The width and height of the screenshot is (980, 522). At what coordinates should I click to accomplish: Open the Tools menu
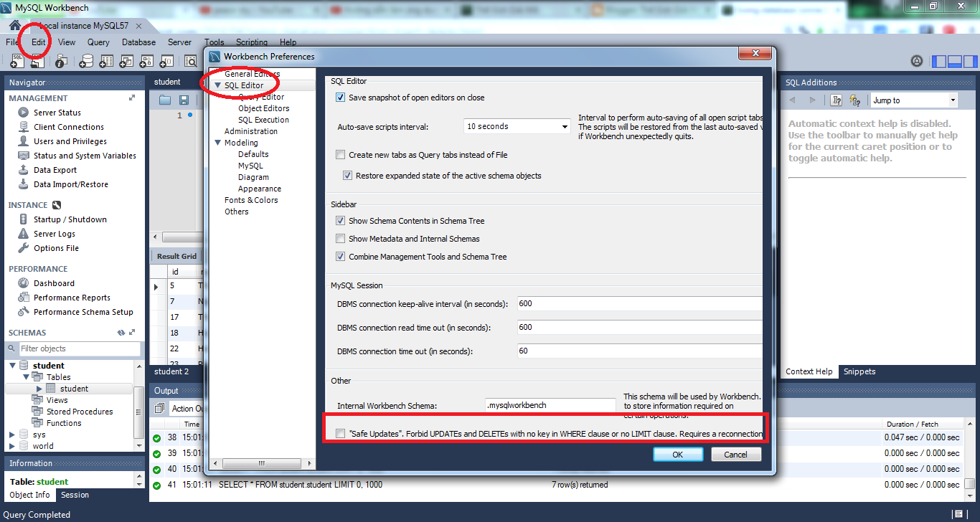coord(214,42)
